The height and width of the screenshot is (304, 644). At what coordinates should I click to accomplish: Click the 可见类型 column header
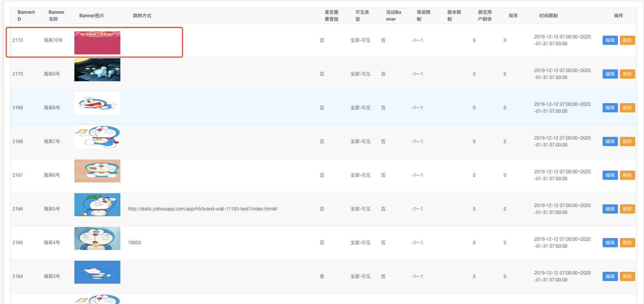[x=362, y=16]
